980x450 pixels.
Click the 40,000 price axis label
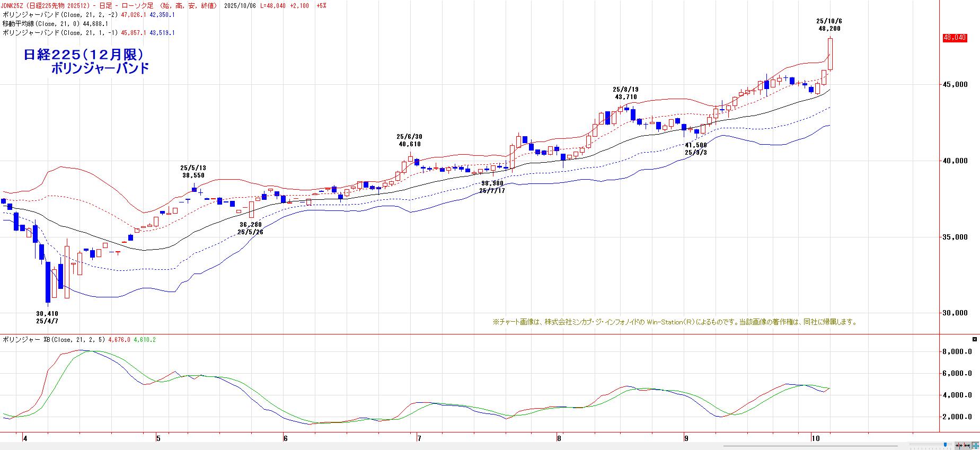tap(955, 161)
